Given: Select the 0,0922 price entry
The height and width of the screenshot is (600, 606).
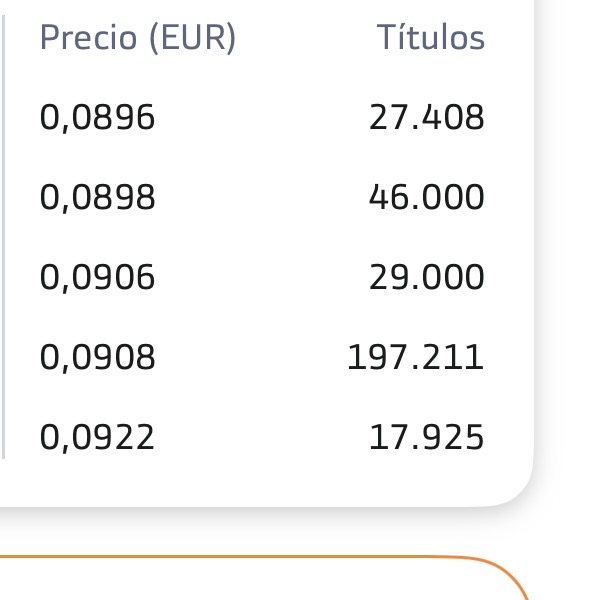Looking at the screenshot, I should coord(97,437).
